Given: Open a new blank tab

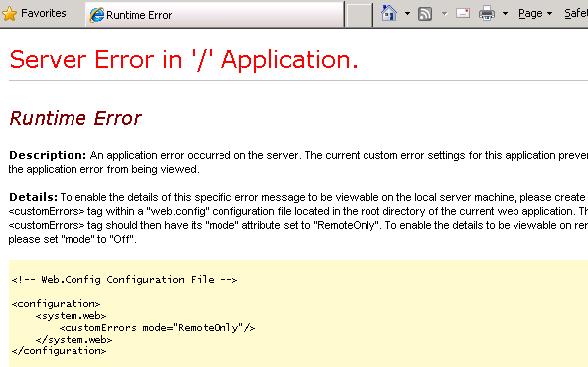Looking at the screenshot, I should point(359,15).
